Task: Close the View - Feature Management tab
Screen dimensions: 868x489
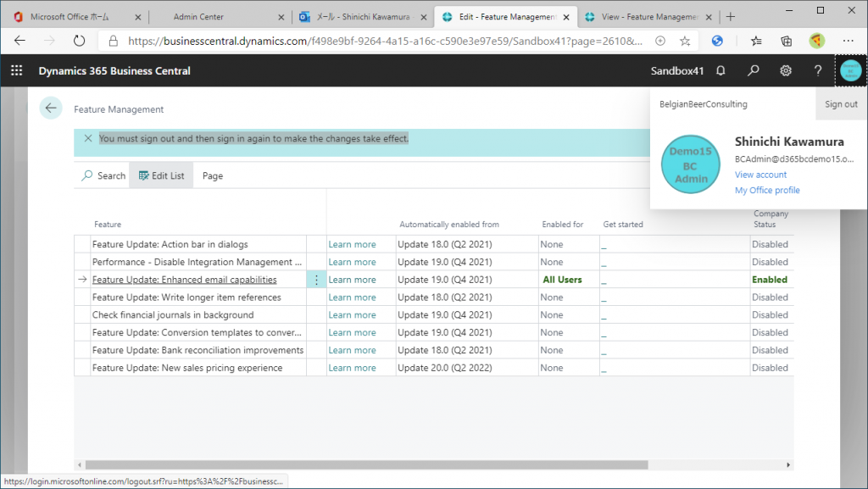Action: [709, 17]
